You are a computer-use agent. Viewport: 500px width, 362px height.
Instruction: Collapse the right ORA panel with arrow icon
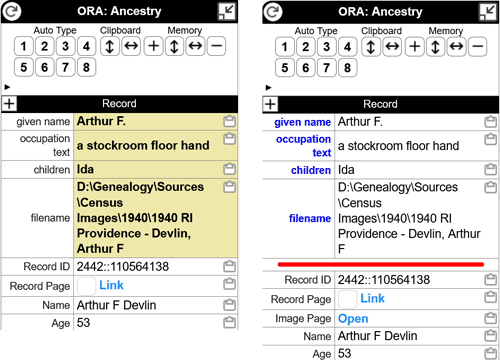(488, 12)
